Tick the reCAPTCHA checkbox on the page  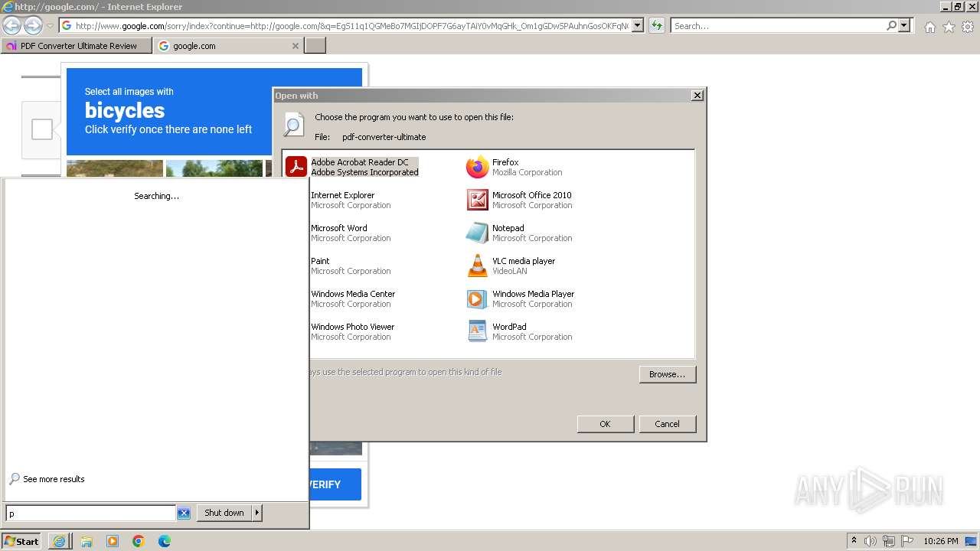42,129
